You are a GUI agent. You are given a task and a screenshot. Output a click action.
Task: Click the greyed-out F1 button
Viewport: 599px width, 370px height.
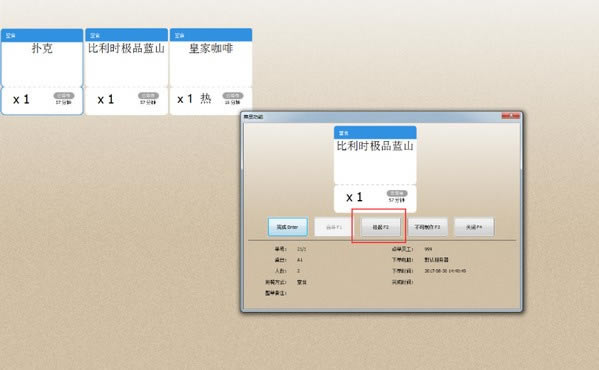(x=334, y=227)
